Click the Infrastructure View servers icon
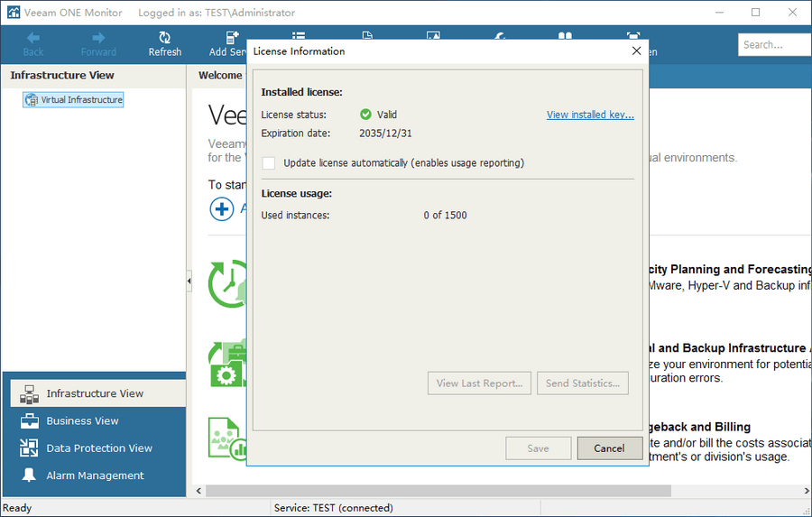Screen dimensions: 812x517 coord(29,394)
